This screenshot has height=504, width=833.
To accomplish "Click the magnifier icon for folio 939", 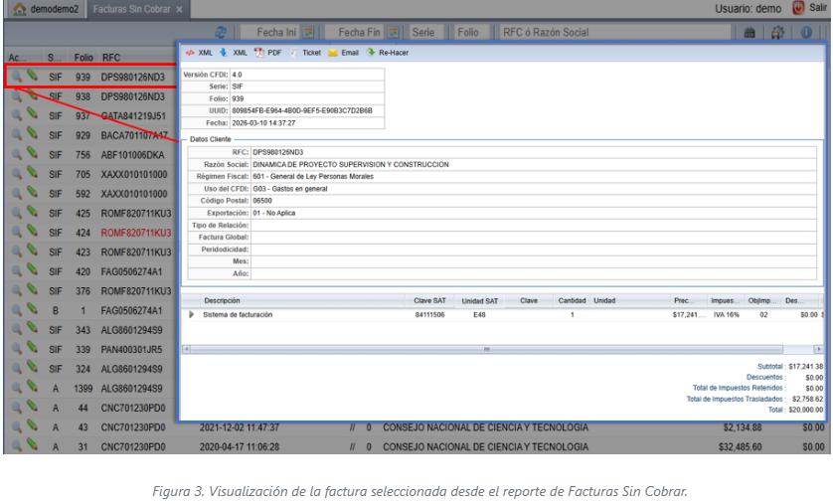I will click(17, 76).
